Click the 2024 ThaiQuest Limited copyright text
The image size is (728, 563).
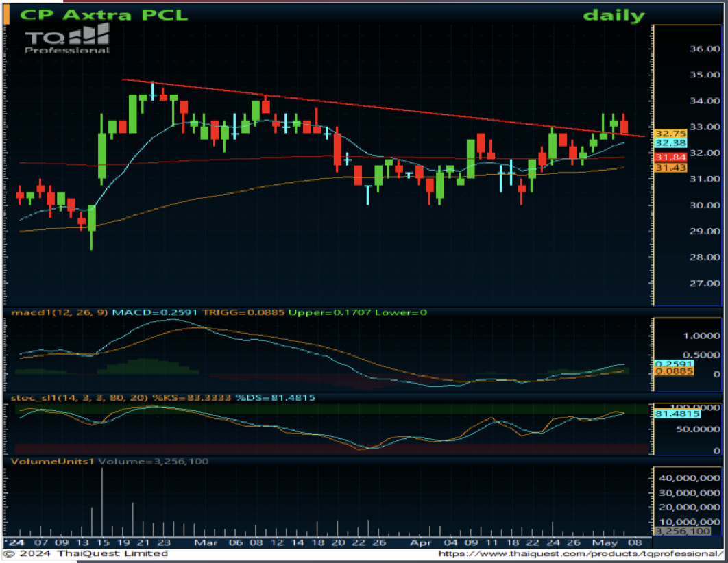87,553
